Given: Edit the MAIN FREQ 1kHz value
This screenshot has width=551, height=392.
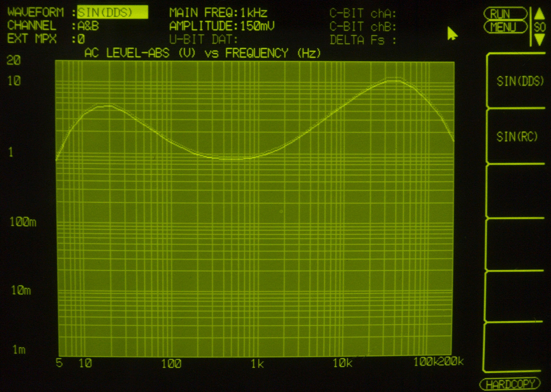Looking at the screenshot, I should coord(253,13).
